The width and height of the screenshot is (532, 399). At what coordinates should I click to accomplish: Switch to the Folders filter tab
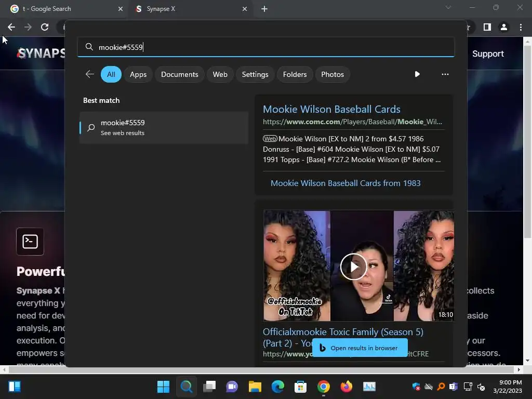(x=295, y=74)
